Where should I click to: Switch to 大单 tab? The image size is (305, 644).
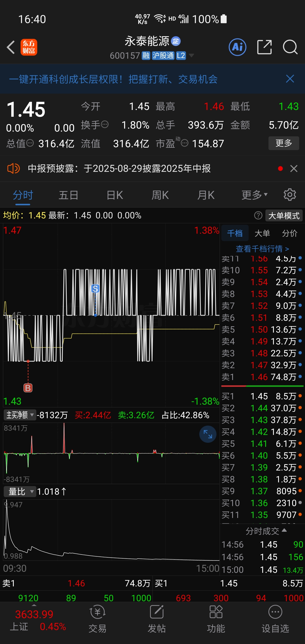[262, 233]
